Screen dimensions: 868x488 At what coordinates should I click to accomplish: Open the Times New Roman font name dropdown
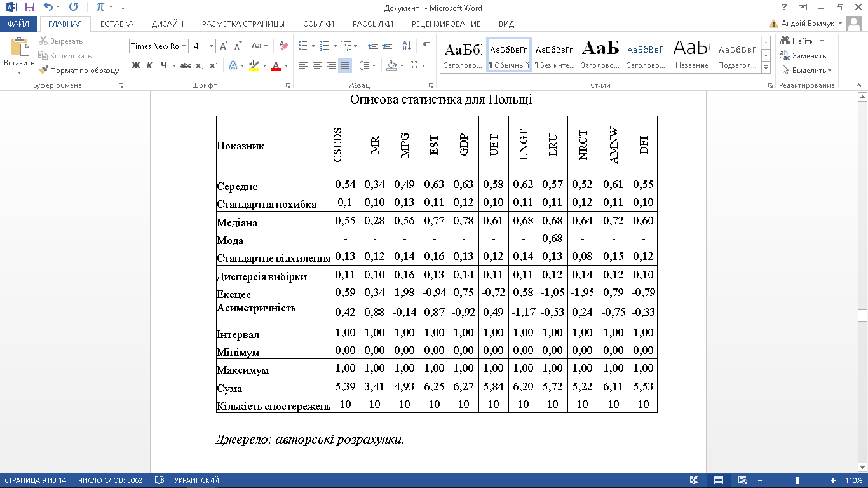point(184,46)
